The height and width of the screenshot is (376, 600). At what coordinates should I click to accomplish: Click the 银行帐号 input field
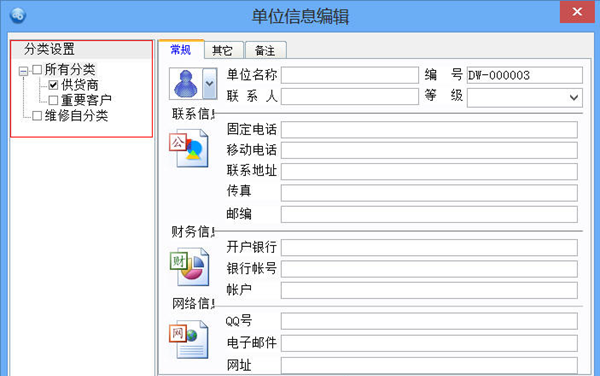coord(429,269)
